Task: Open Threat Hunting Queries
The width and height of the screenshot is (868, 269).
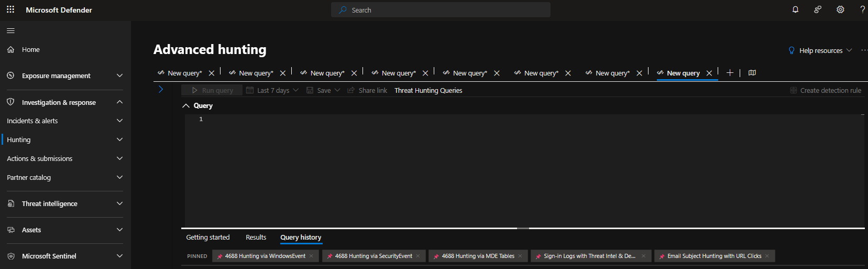Action: point(428,90)
